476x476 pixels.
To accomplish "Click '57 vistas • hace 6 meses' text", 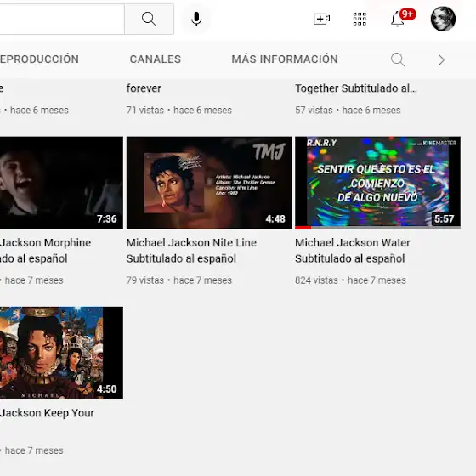I will pyautogui.click(x=348, y=110).
